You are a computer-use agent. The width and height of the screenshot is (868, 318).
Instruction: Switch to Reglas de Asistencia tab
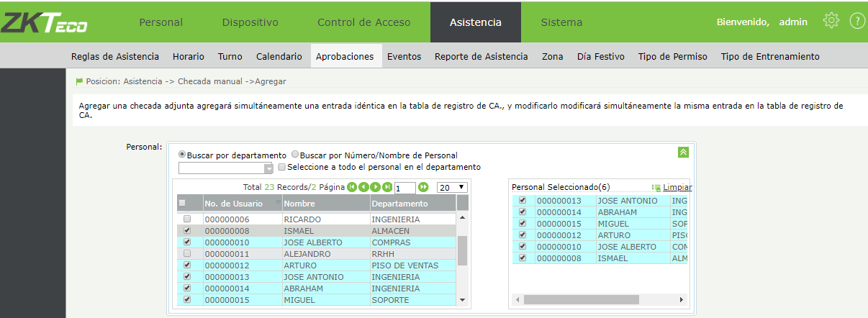pyautogui.click(x=115, y=56)
